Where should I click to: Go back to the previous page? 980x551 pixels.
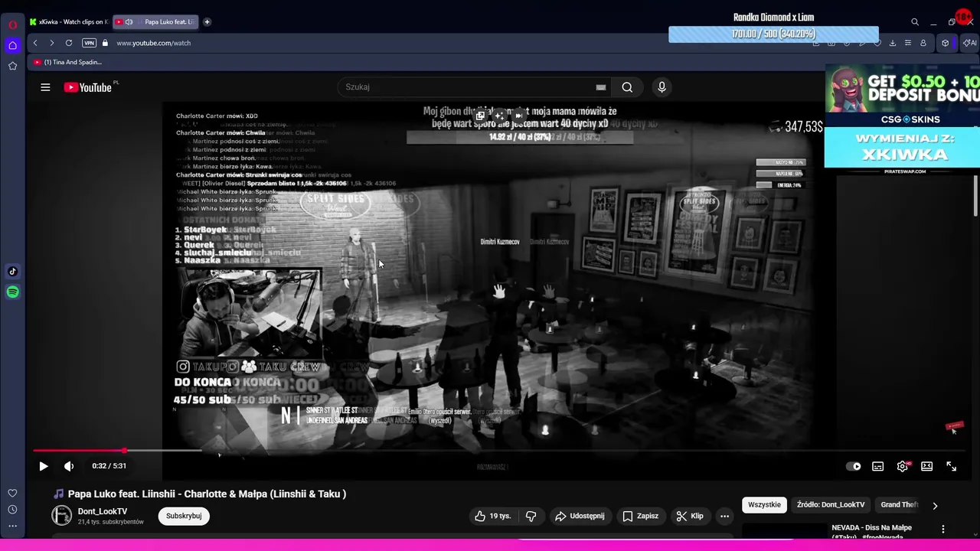[x=35, y=43]
